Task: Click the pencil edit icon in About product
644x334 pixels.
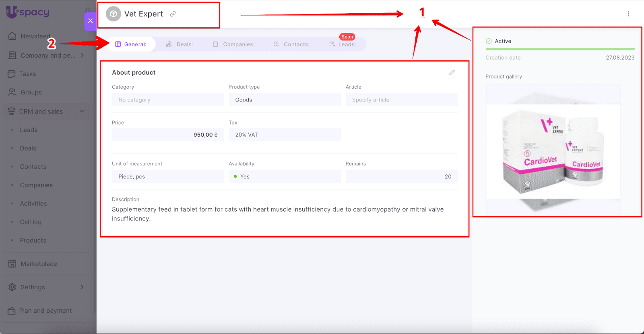Action: [x=452, y=73]
